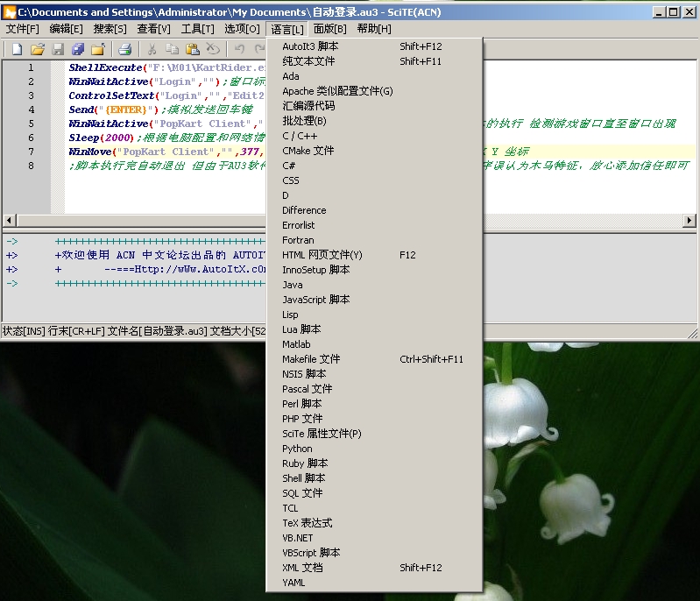Choose C# from the menu
Viewport: 700px width, 601px height.
point(374,166)
